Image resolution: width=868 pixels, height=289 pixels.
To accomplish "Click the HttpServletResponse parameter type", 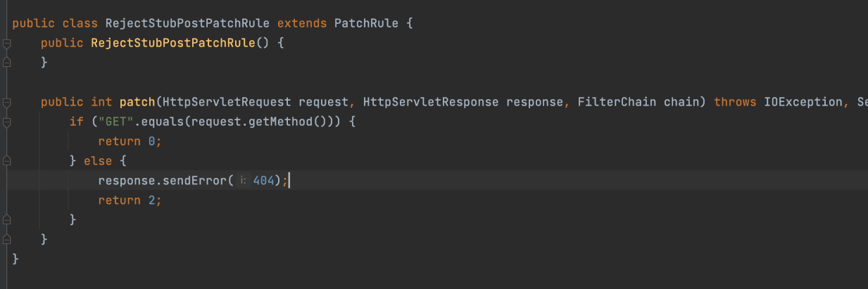I will click(x=432, y=102).
